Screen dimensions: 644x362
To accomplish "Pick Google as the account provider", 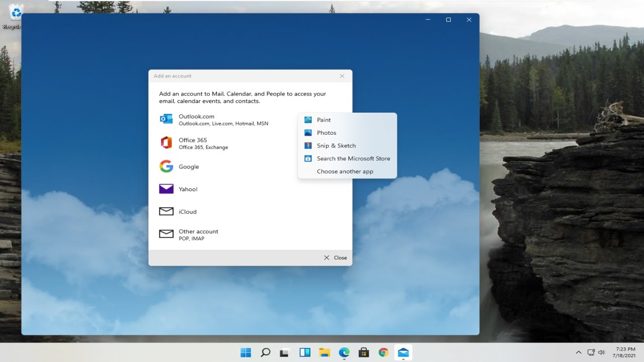I will (x=250, y=166).
